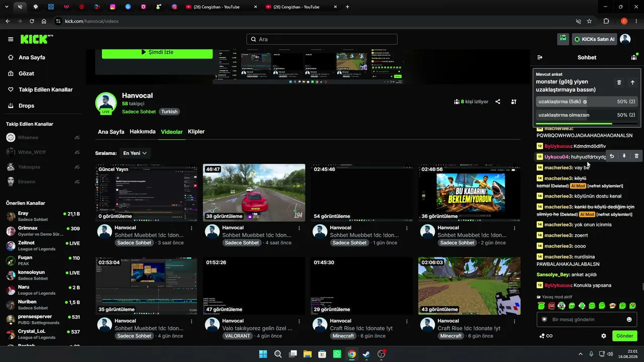Viewport: 644px width, 362px height.
Task: Delete the current poll
Action: coord(619,82)
